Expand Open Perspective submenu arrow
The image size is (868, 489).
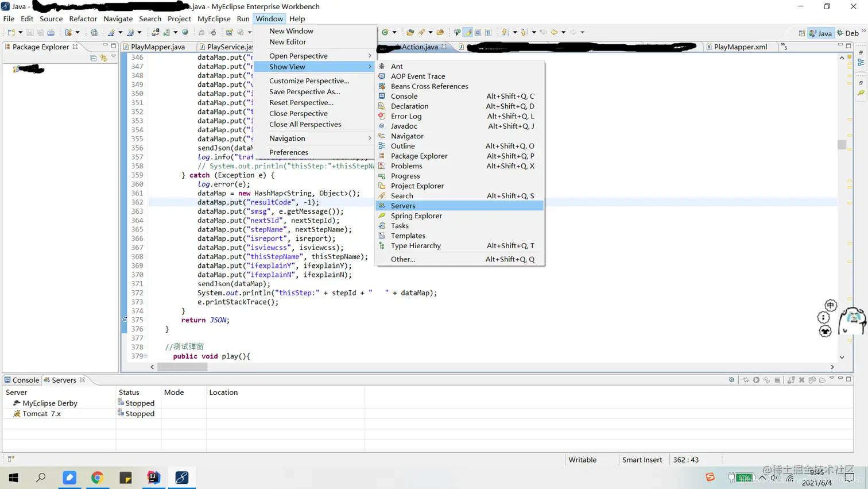[x=370, y=56]
